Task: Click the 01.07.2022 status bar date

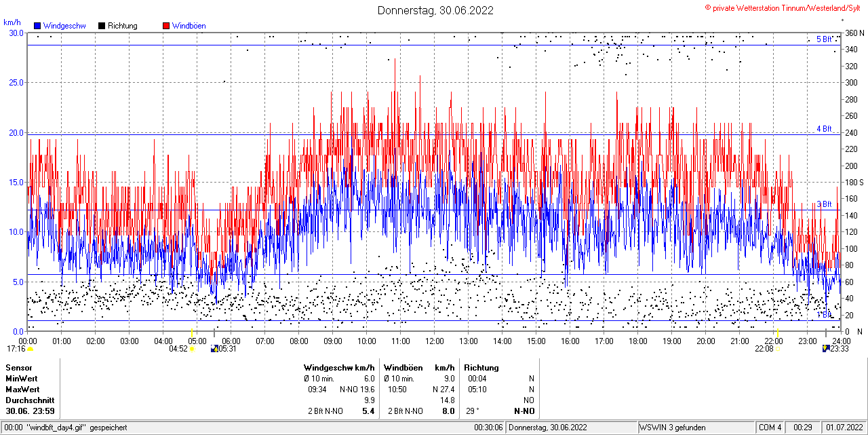Action: click(844, 428)
